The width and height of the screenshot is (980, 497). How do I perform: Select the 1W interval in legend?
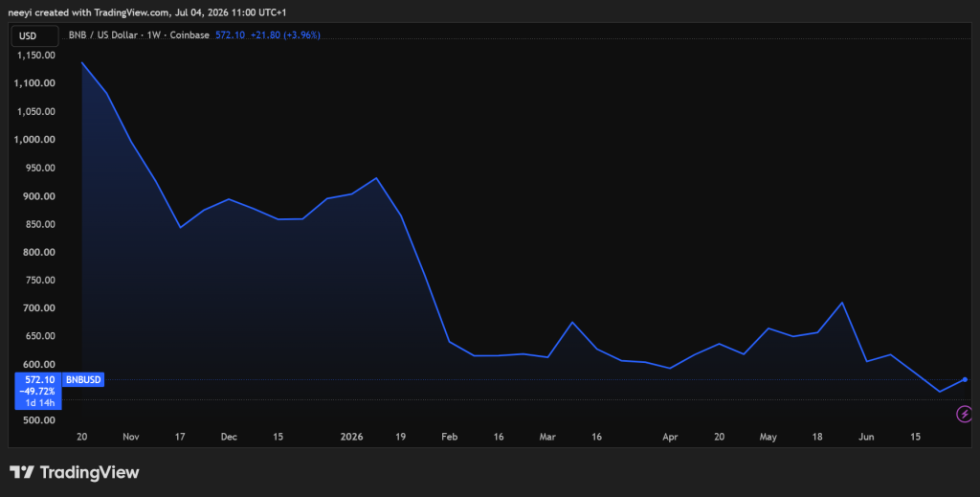tap(154, 35)
